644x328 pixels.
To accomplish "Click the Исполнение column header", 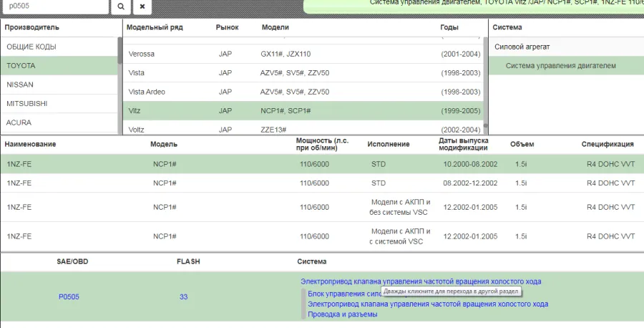I will tap(388, 144).
